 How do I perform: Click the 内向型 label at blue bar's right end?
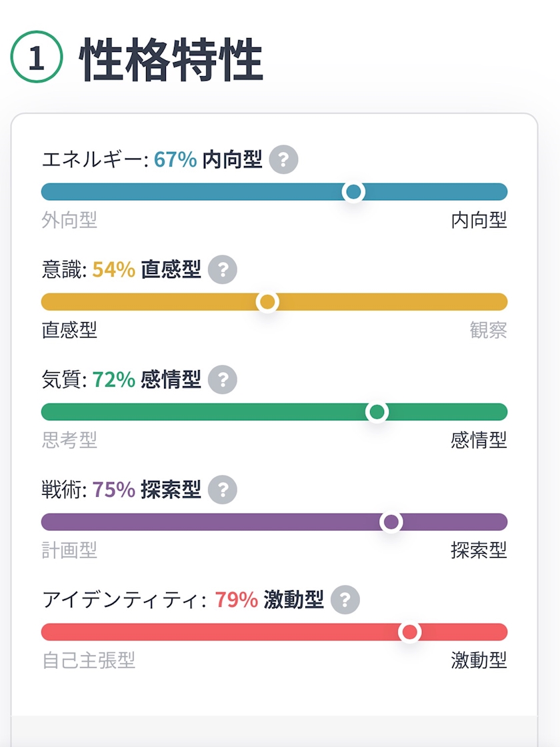click(479, 220)
